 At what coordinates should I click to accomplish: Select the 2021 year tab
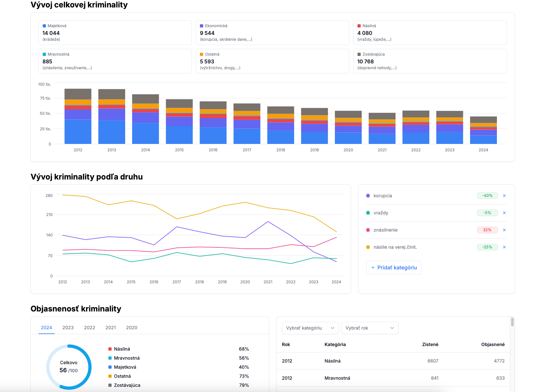click(x=111, y=328)
